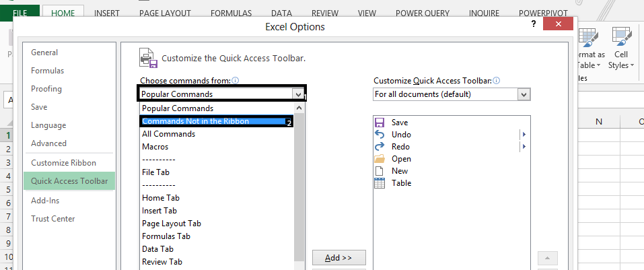
Task: Close the Excel Options dialog
Action: [558, 24]
